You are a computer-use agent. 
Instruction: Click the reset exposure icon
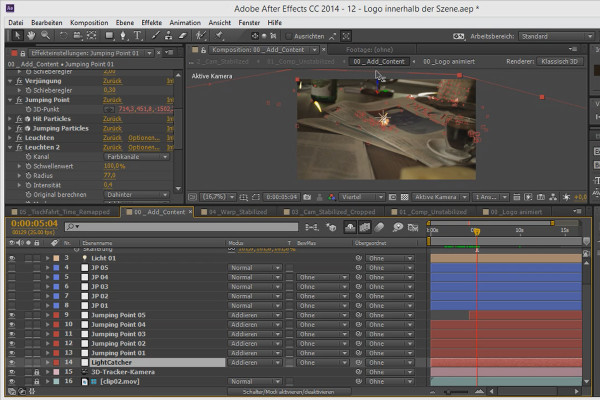click(x=566, y=197)
